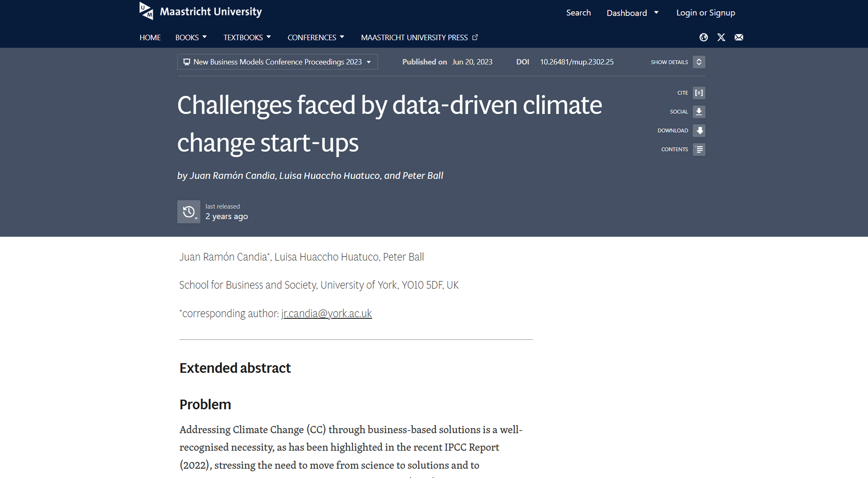Expand the Books dropdown menu

(x=191, y=38)
